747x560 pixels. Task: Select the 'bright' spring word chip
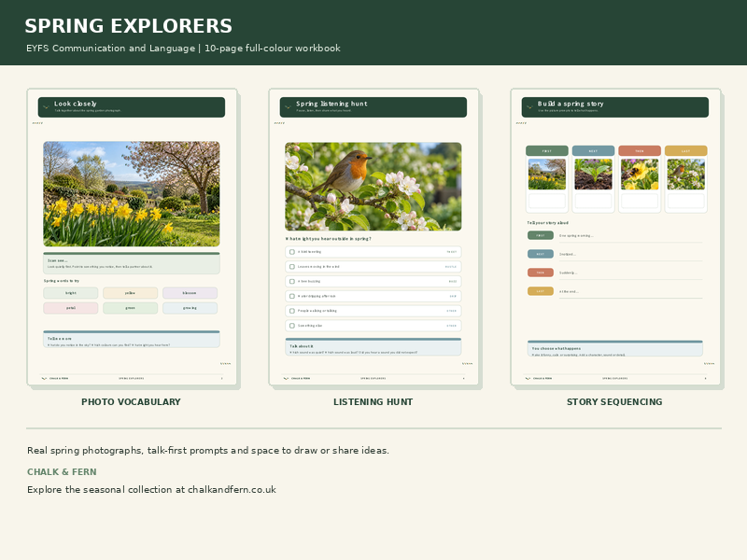click(x=71, y=293)
